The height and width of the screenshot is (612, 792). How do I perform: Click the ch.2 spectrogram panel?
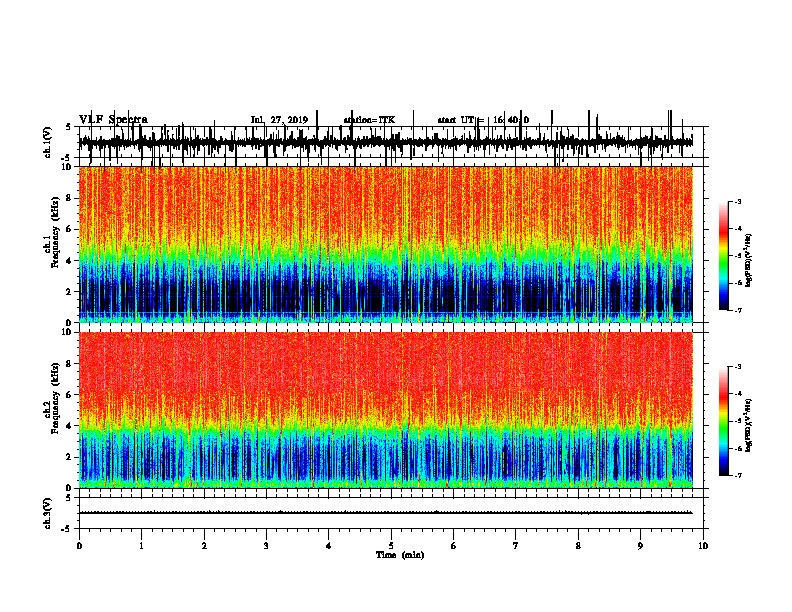386,410
